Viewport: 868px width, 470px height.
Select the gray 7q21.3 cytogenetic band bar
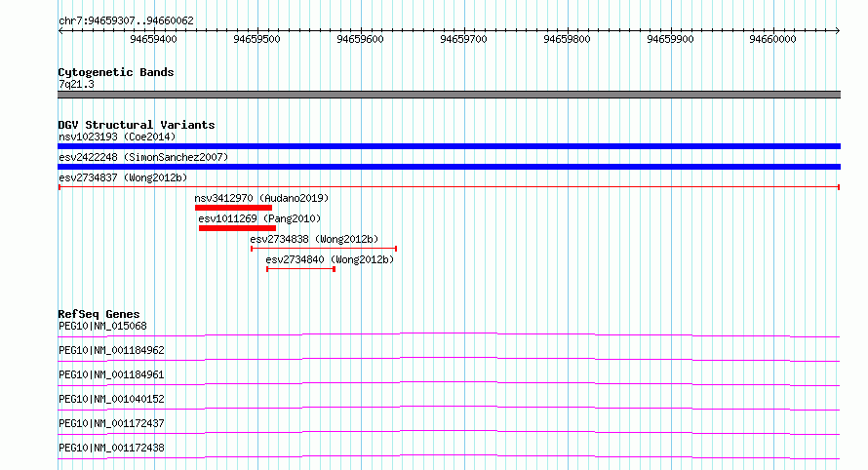[449, 95]
